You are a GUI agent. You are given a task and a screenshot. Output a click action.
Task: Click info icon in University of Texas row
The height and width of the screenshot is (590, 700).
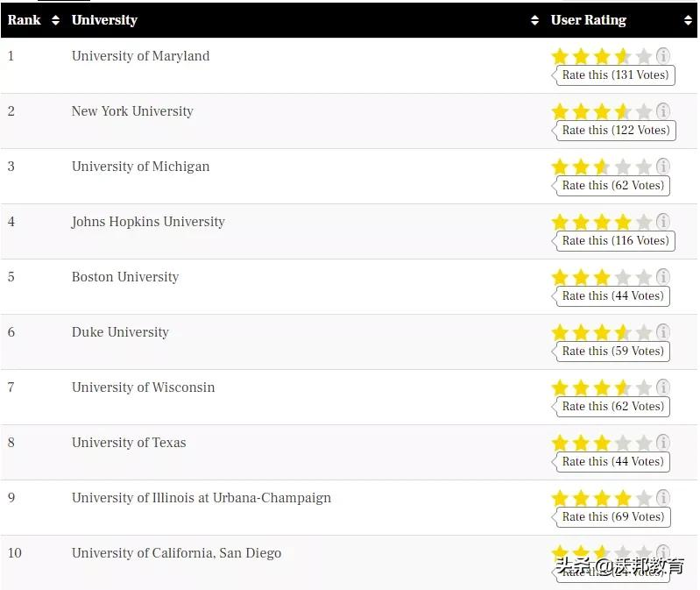click(x=663, y=443)
